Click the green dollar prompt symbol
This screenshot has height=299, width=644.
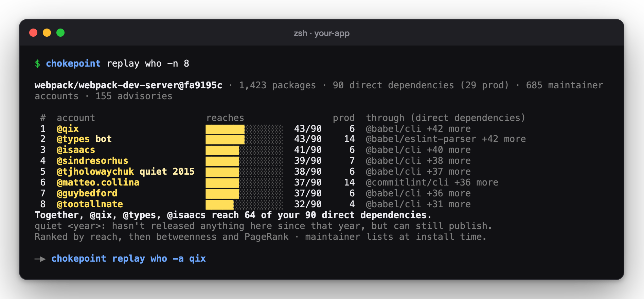(x=37, y=64)
